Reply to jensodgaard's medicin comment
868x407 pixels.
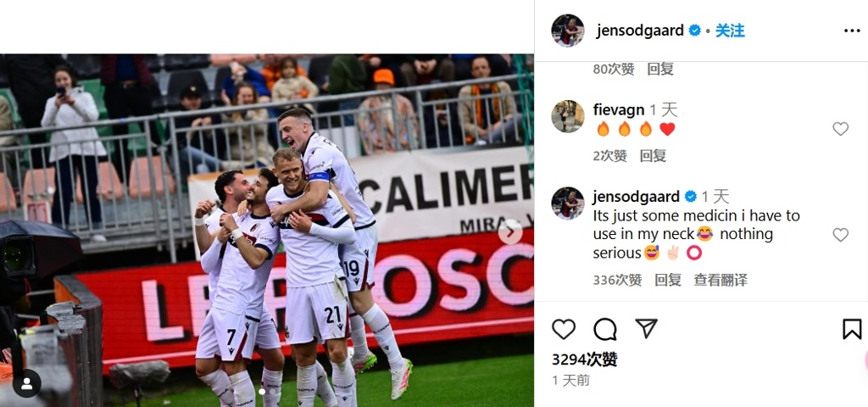click(668, 280)
